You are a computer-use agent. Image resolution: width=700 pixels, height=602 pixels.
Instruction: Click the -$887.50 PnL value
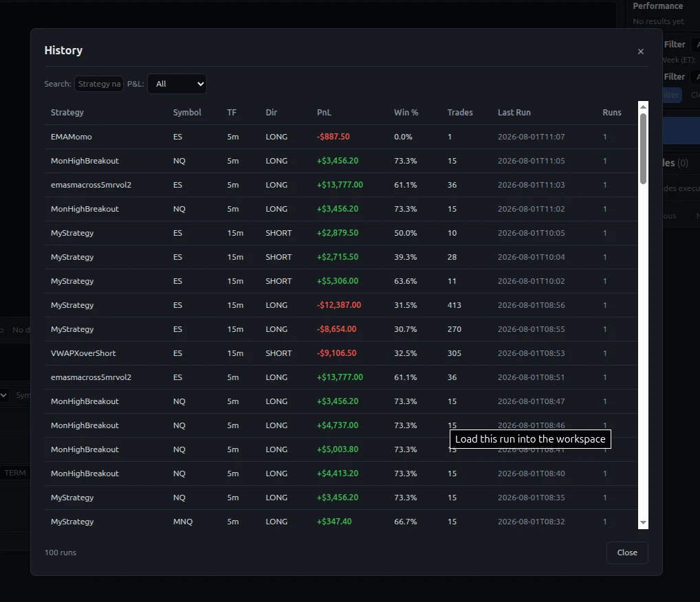coord(333,137)
